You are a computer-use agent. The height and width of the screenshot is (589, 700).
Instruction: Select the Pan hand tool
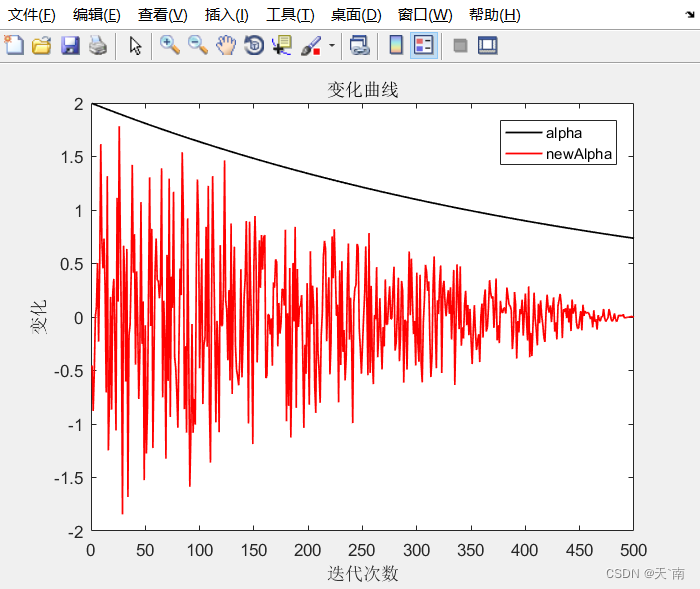point(226,46)
